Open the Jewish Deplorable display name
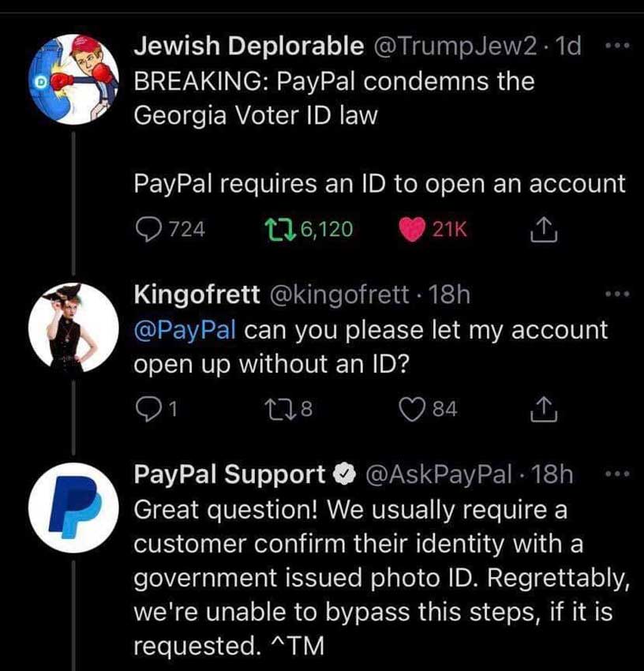Image resolution: width=644 pixels, height=671 pixels. click(248, 47)
